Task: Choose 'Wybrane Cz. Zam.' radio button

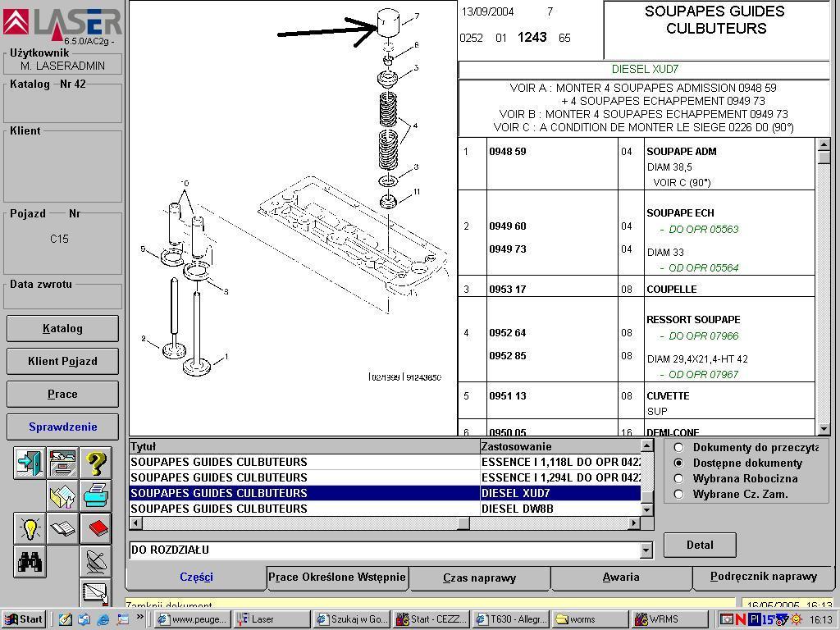Action: [678, 494]
